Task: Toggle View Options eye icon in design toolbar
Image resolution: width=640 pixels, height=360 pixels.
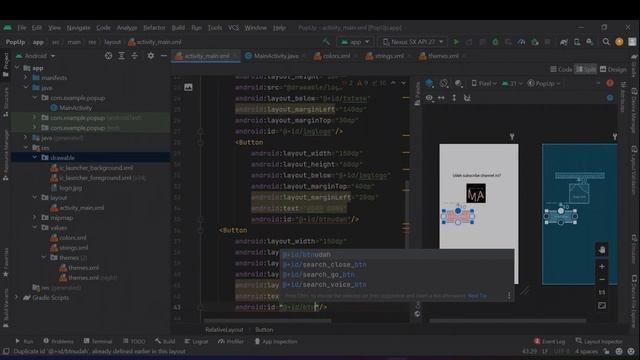Action: click(429, 98)
